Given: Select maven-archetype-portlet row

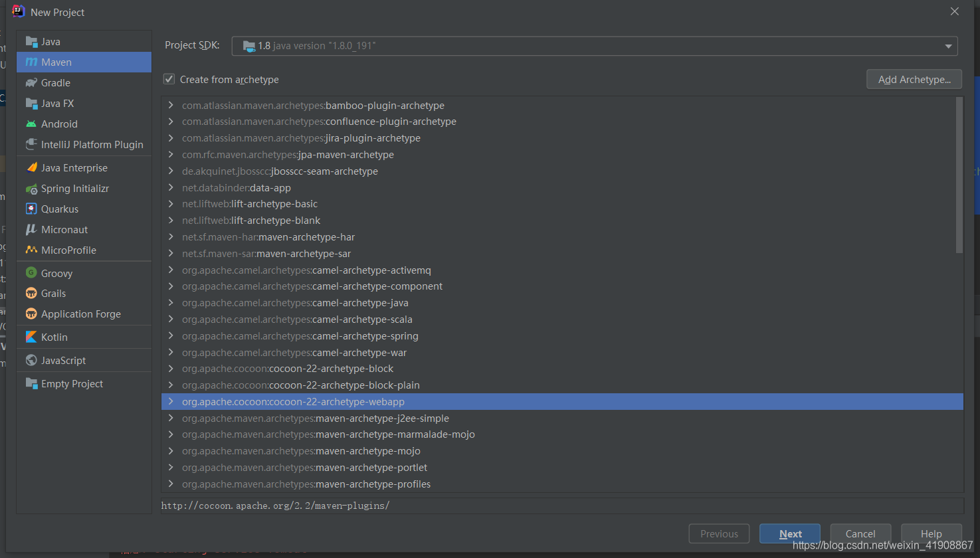Looking at the screenshot, I should click(562, 468).
